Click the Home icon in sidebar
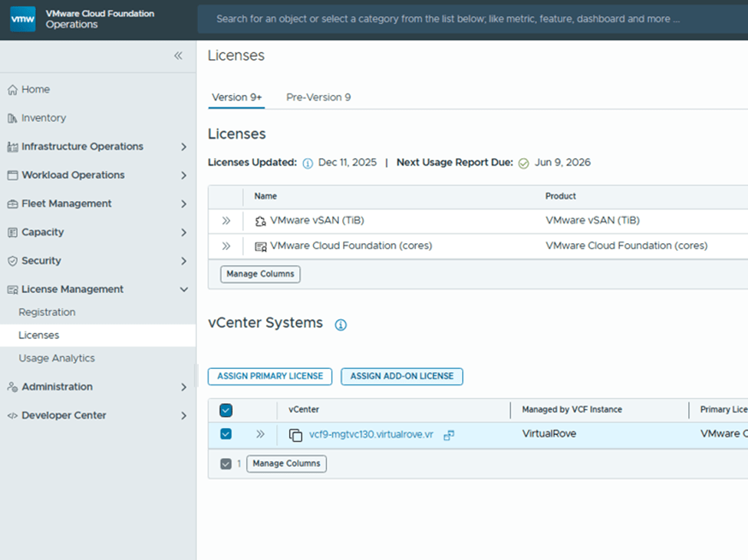 (x=12, y=90)
